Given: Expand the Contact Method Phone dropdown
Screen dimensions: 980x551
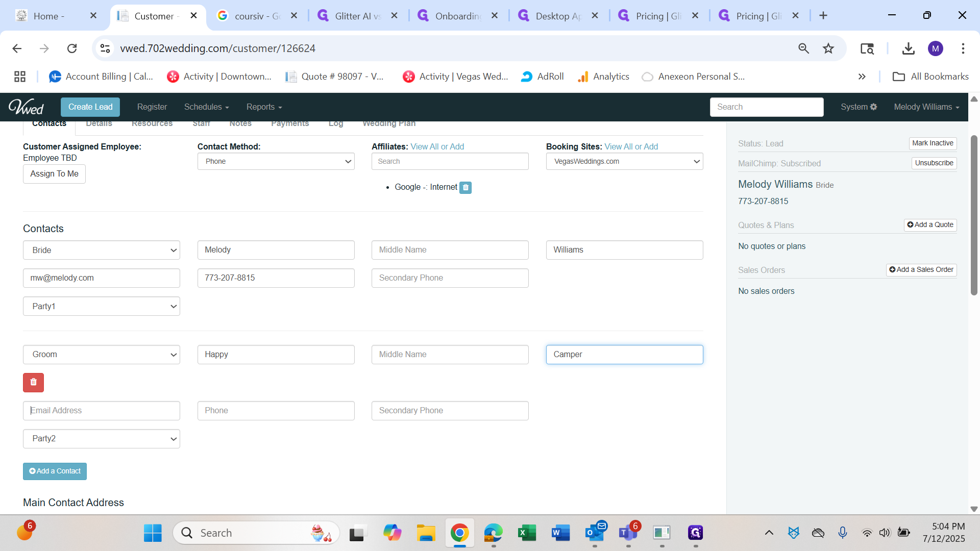Looking at the screenshot, I should [276, 161].
